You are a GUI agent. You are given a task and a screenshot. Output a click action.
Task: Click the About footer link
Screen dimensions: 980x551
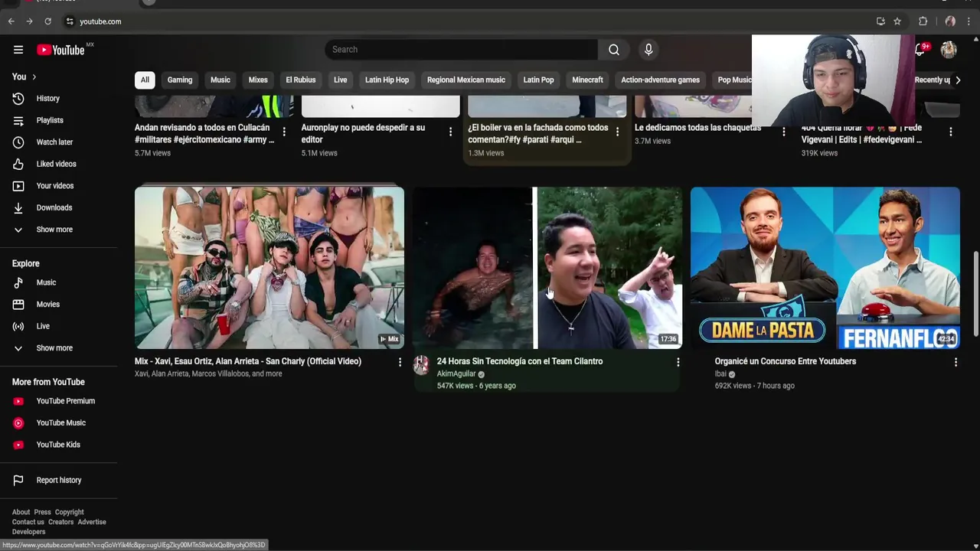pyautogui.click(x=21, y=512)
